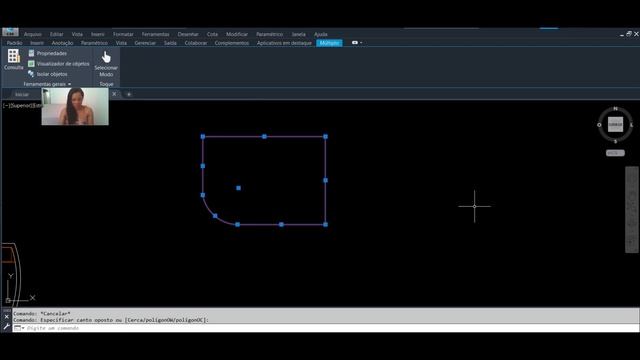Close the command line panel
Image resolution: width=640 pixels, height=360 pixels.
pos(7,317)
